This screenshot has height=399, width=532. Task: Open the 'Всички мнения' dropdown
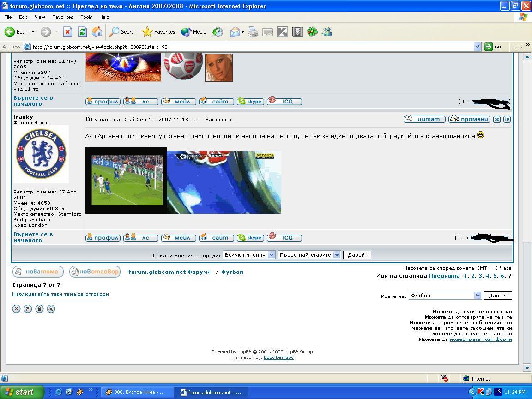(248, 255)
